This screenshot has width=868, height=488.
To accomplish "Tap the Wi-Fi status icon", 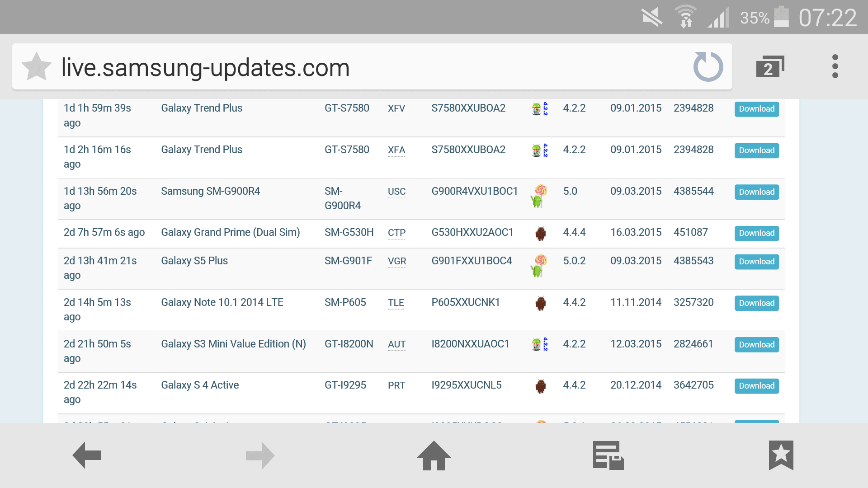I will click(686, 17).
